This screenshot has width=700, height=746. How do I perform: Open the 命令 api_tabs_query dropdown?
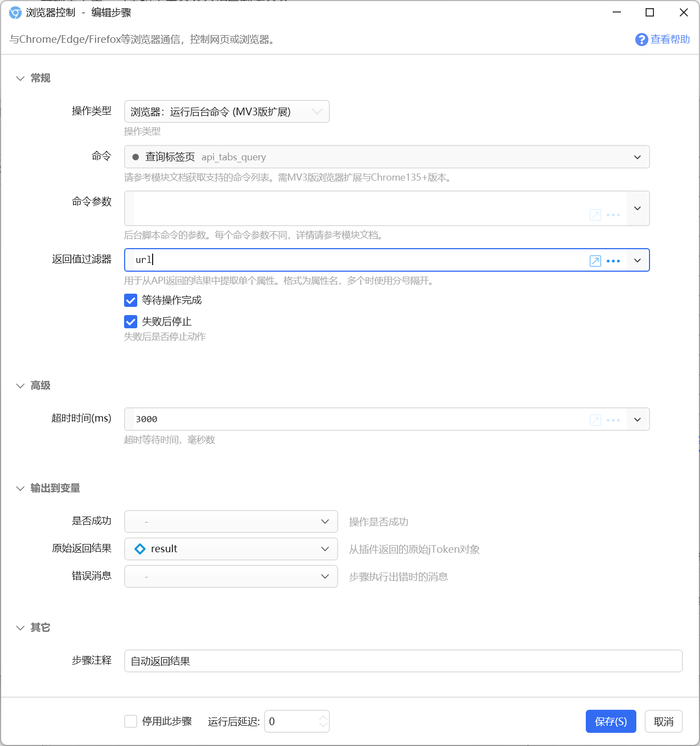tap(387, 157)
